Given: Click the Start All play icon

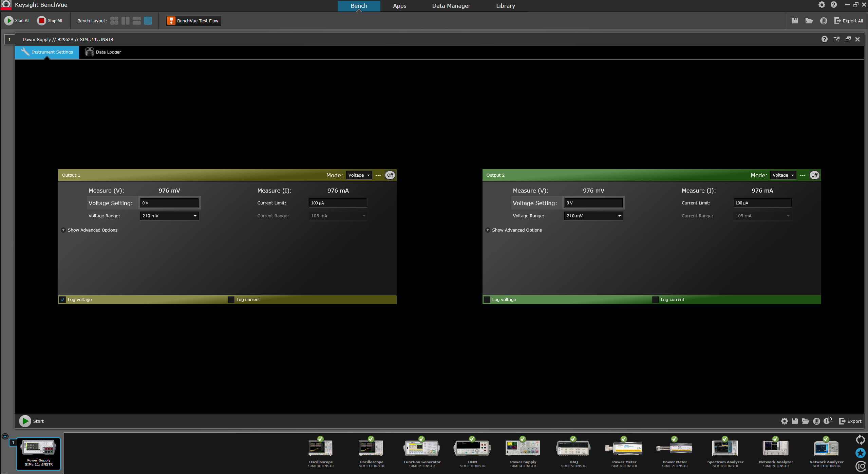Looking at the screenshot, I should coord(9,21).
